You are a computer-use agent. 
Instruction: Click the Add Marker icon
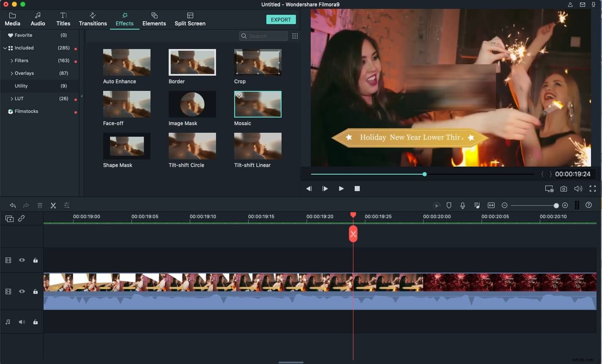click(x=449, y=205)
